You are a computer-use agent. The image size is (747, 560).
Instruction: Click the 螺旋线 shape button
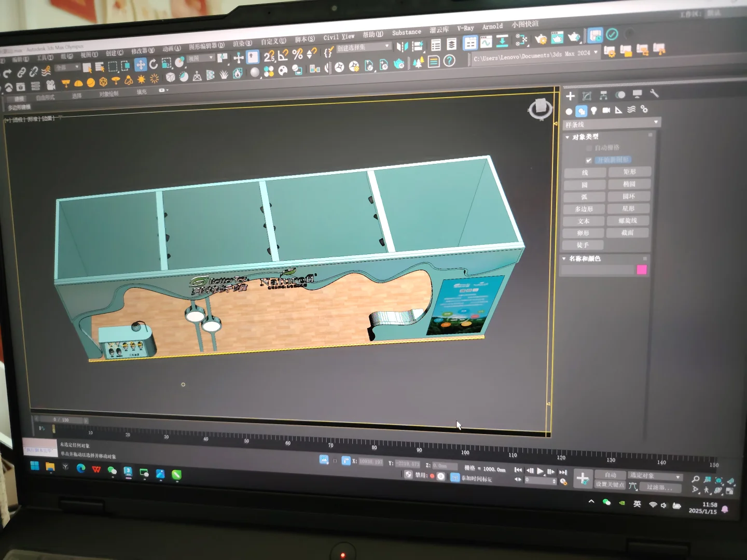pyautogui.click(x=628, y=220)
